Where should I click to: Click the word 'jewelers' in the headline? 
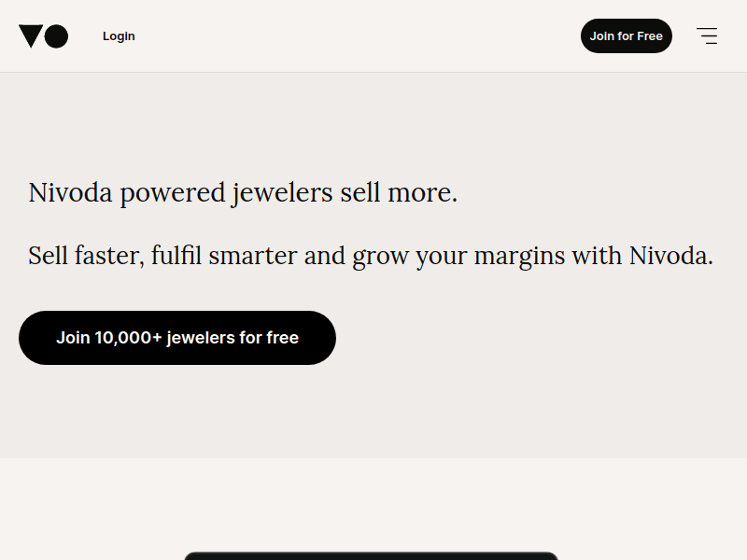click(x=283, y=193)
